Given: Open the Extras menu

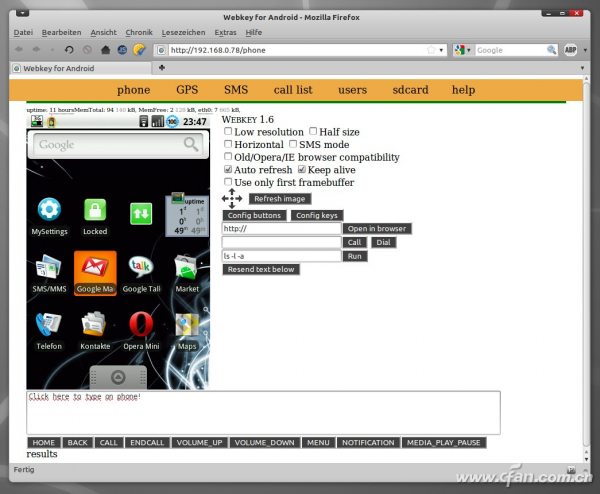Looking at the screenshot, I should (225, 33).
